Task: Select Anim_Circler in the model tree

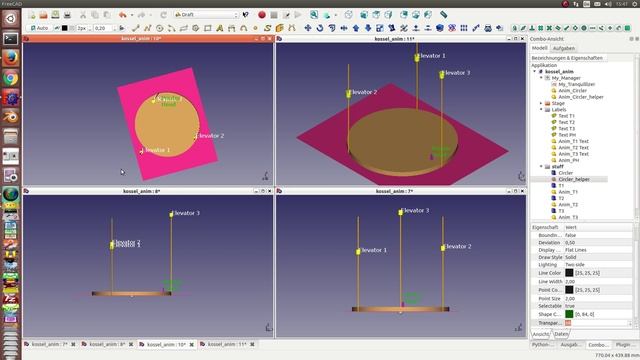Action: [572, 91]
